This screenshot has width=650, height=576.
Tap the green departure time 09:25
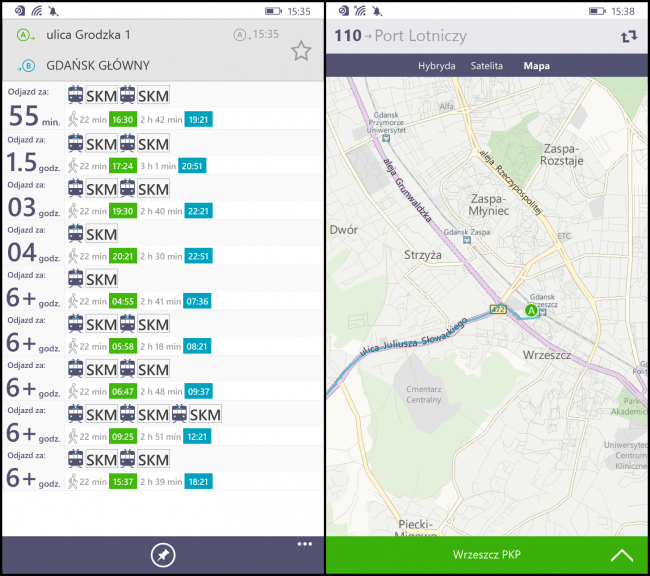pyautogui.click(x=123, y=437)
